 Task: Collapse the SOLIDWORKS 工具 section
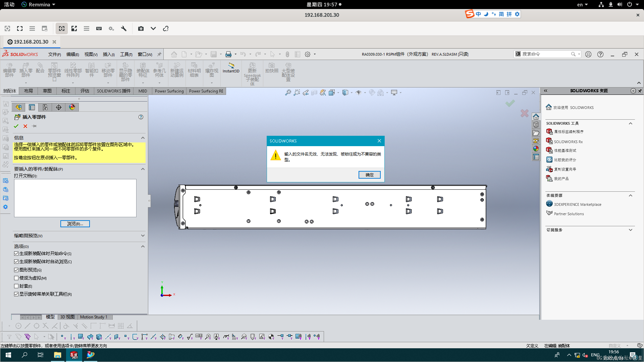pos(631,123)
